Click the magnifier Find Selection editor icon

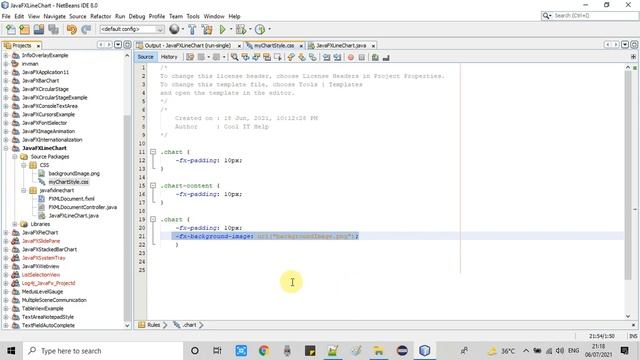[234, 57]
